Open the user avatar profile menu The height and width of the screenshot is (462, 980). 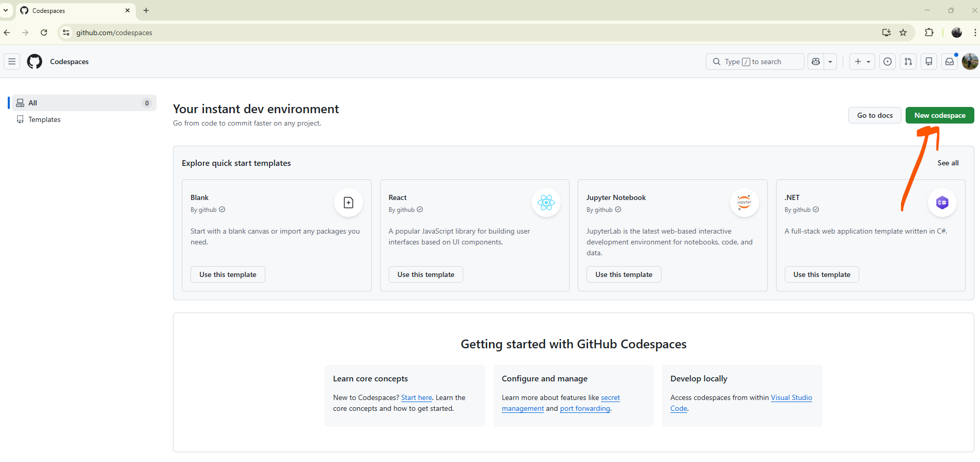(970, 61)
